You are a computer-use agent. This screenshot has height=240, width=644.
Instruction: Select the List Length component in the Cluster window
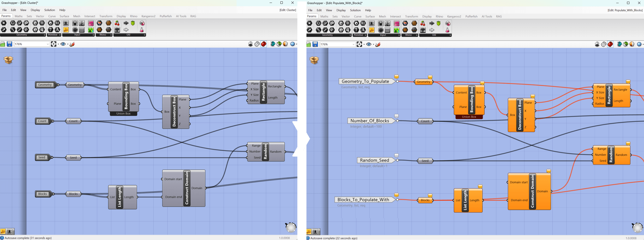[122, 197]
